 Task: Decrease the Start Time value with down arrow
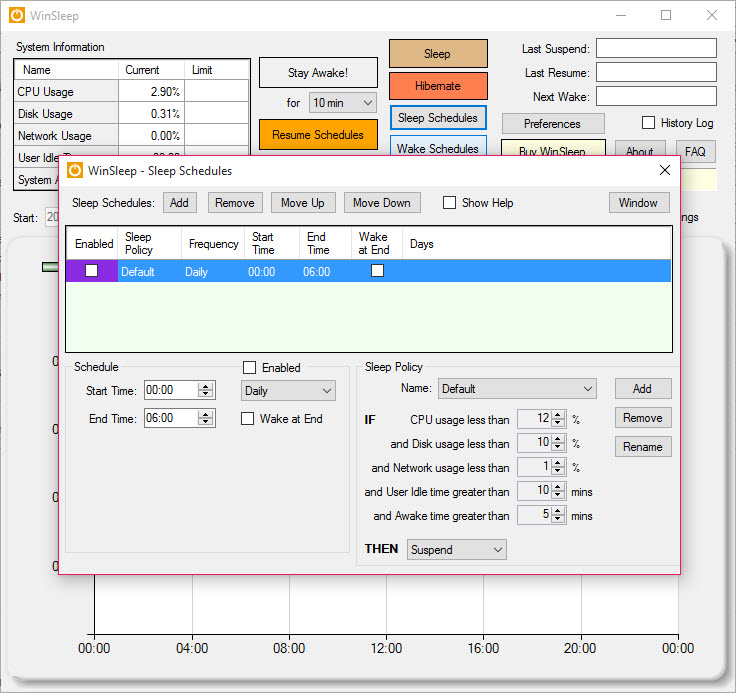tap(205, 394)
